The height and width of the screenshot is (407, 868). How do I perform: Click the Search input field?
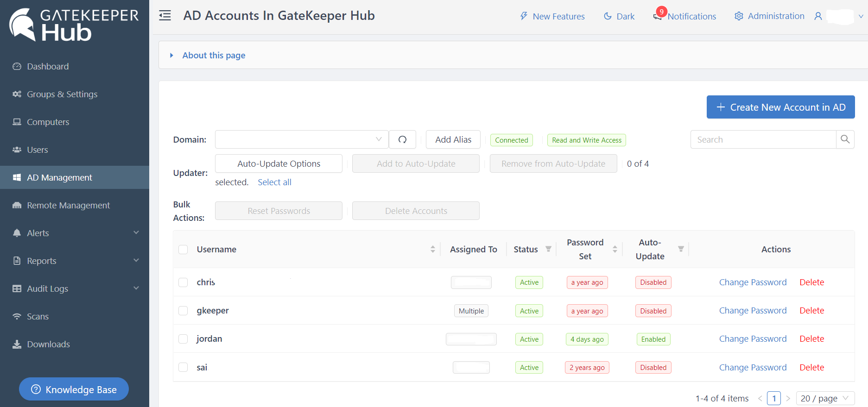pyautogui.click(x=763, y=139)
